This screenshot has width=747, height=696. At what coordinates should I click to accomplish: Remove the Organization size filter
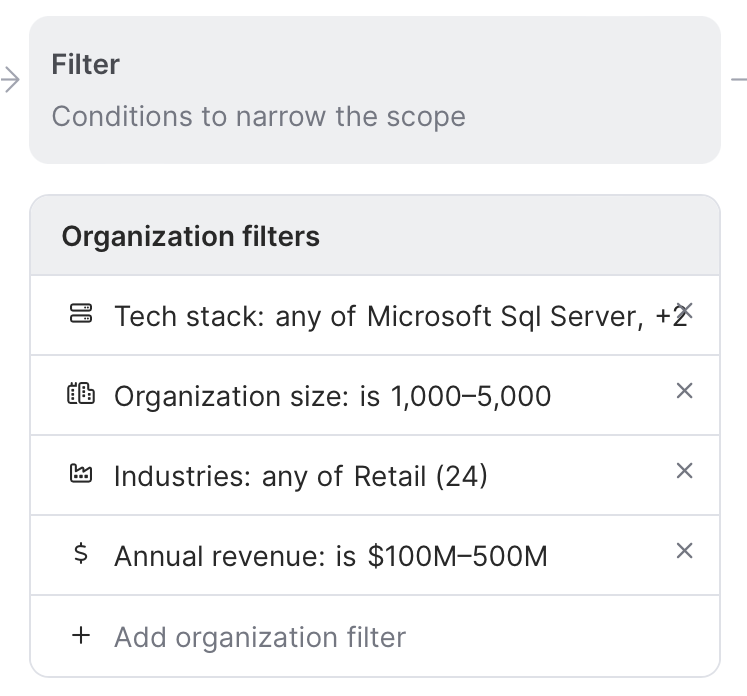pos(685,391)
